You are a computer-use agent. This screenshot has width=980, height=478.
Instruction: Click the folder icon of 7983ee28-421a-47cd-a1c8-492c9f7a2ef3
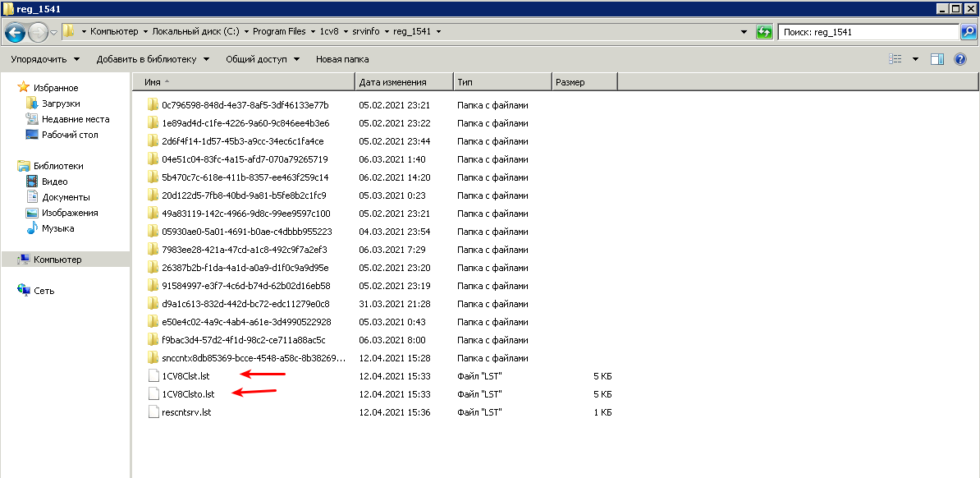coord(153,250)
